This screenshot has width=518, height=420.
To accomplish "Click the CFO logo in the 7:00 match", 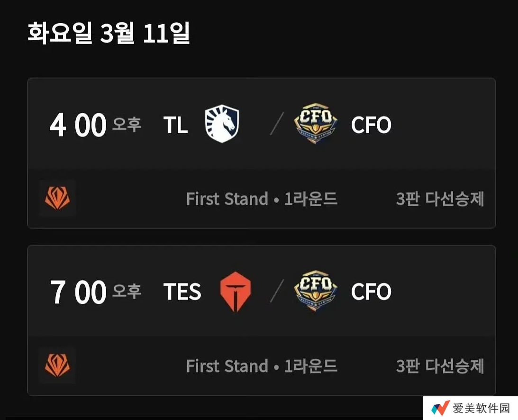I will tap(316, 291).
